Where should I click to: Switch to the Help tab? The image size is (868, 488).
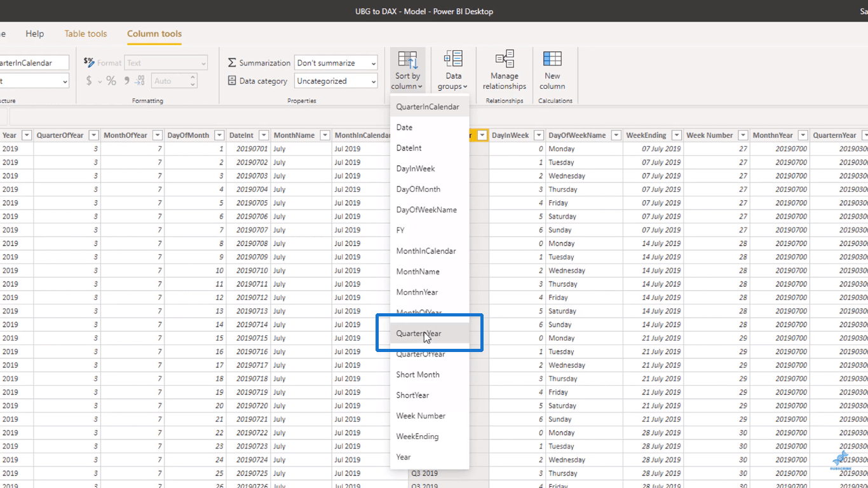(35, 34)
